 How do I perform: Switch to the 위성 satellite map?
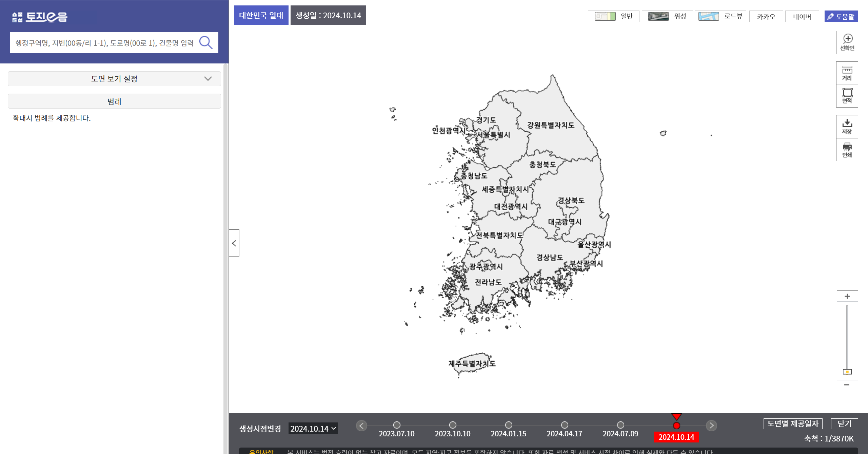pyautogui.click(x=667, y=16)
